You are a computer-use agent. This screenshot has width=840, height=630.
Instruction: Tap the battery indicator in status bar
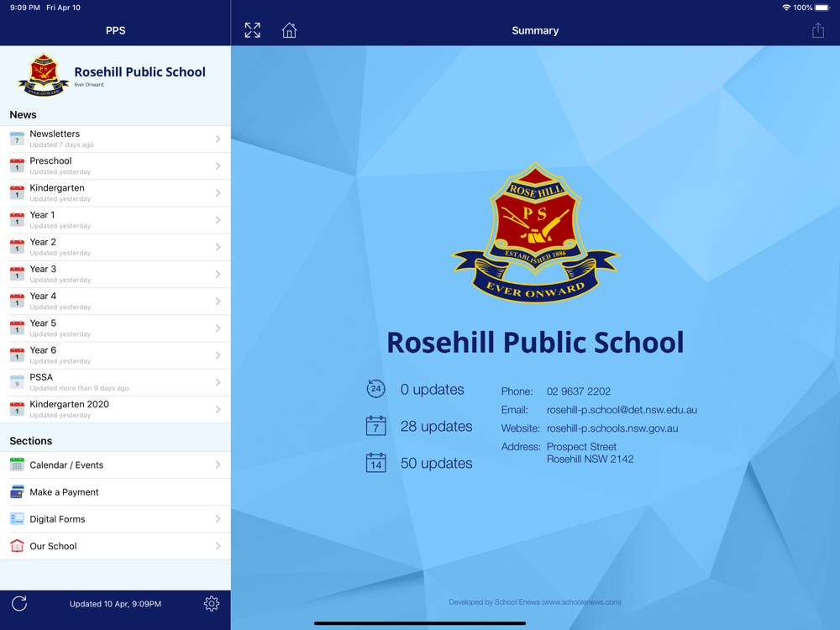pos(822,8)
